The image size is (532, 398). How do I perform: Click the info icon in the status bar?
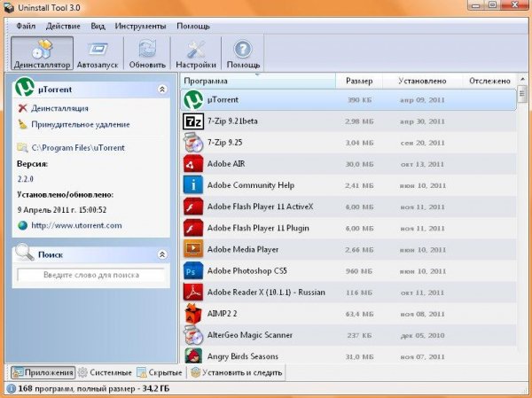[x=11, y=388]
